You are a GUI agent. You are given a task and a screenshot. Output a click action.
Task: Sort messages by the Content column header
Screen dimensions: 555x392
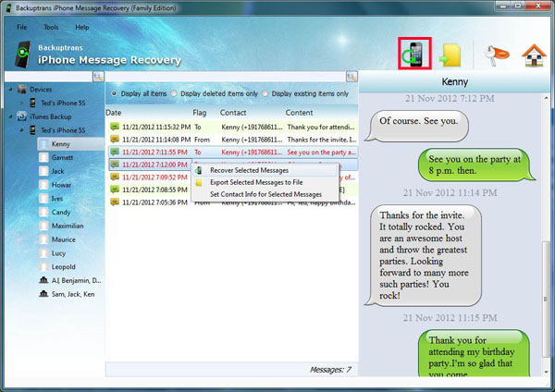(299, 113)
